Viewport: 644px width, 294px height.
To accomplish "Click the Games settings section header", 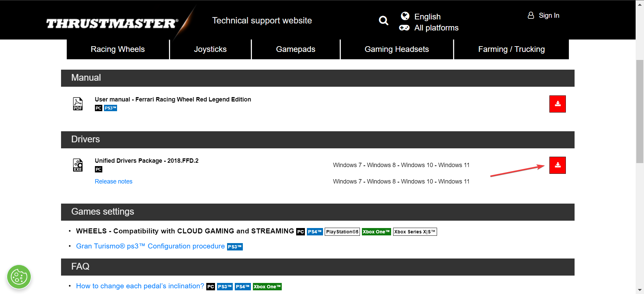I will pyautogui.click(x=318, y=212).
